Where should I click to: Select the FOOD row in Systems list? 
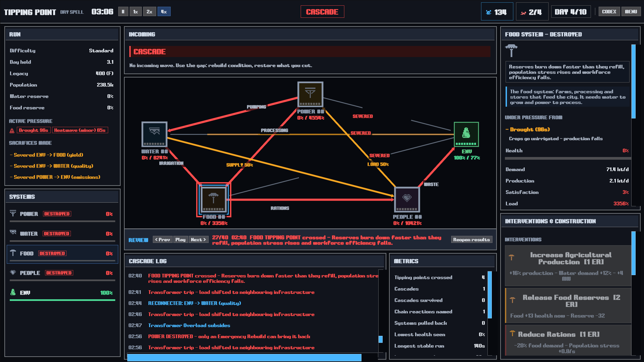click(62, 254)
